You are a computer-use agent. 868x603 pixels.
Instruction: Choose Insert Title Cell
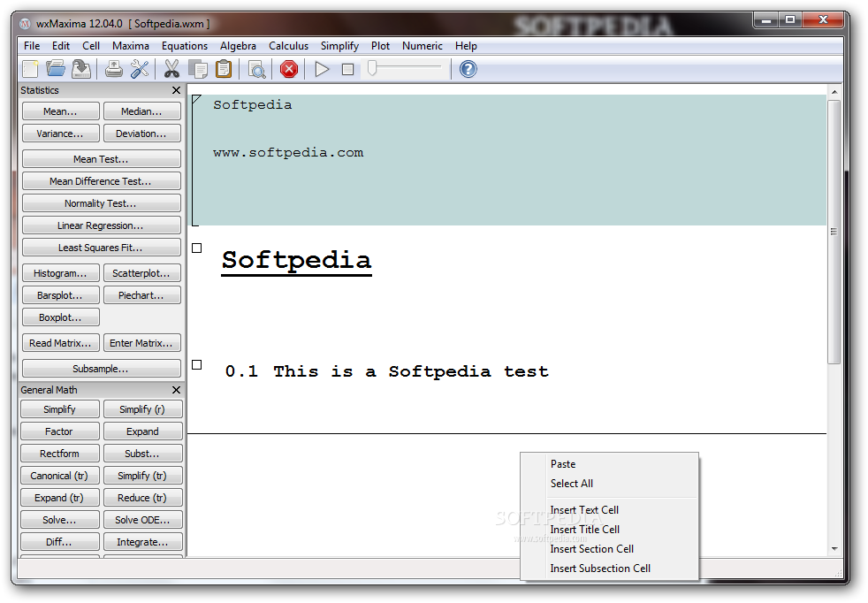[609, 530]
